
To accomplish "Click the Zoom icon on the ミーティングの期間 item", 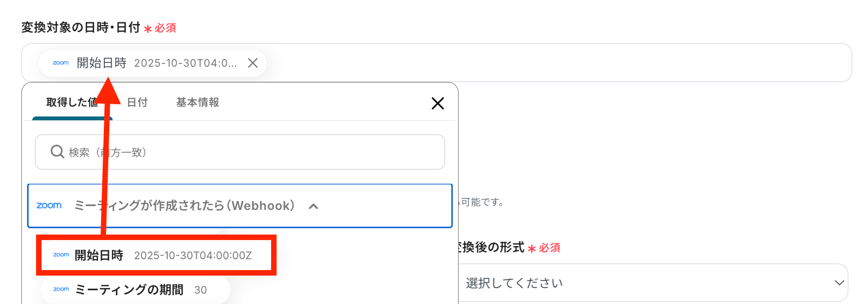I will coord(61,289).
